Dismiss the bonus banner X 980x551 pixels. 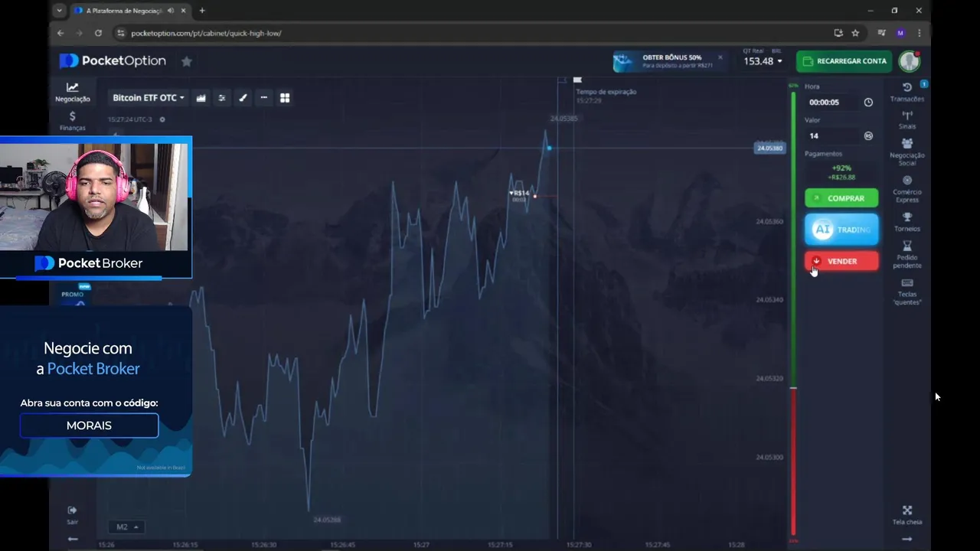coord(720,57)
